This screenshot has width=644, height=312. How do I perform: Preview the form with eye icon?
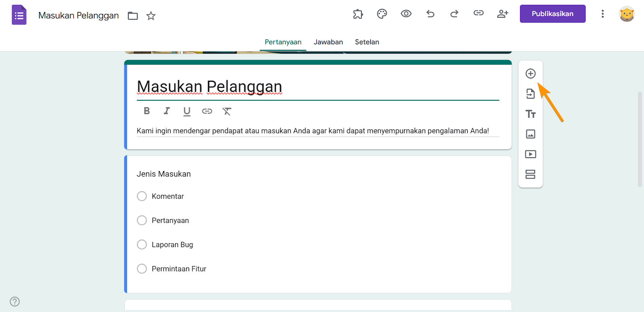(406, 14)
